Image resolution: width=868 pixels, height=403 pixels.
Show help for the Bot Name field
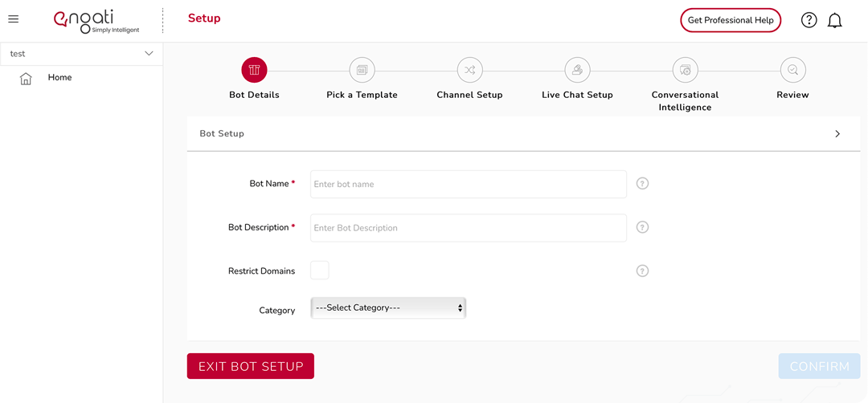tap(642, 184)
